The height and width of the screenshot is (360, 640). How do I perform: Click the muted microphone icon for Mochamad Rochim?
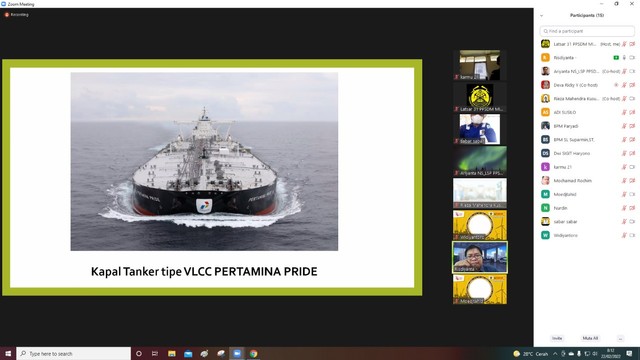pyautogui.click(x=624, y=180)
